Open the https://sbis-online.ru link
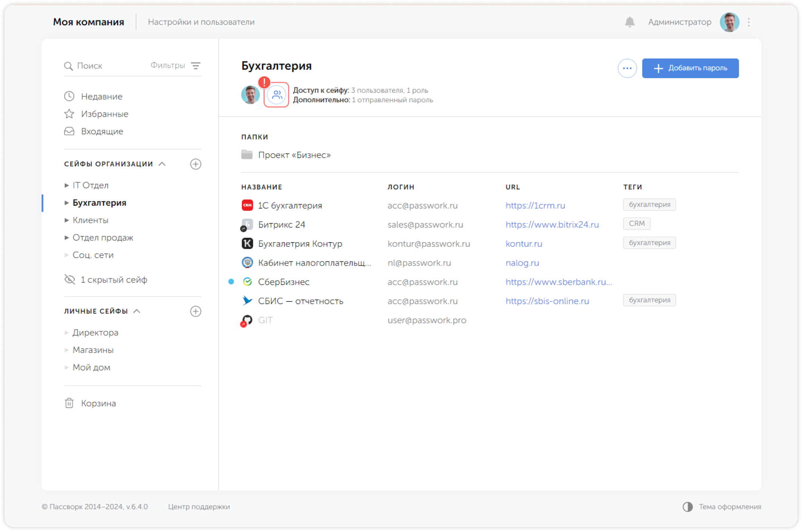The height and width of the screenshot is (532, 802). [547, 301]
